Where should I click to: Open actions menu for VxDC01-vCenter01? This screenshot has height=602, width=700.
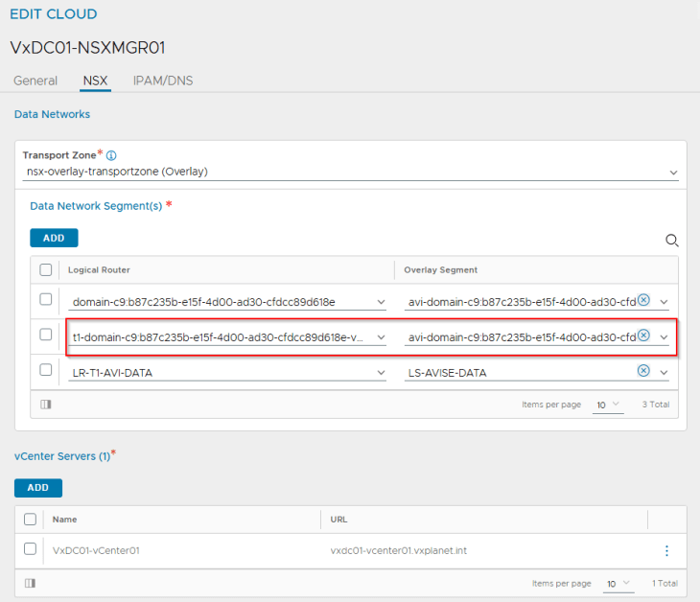click(x=666, y=550)
